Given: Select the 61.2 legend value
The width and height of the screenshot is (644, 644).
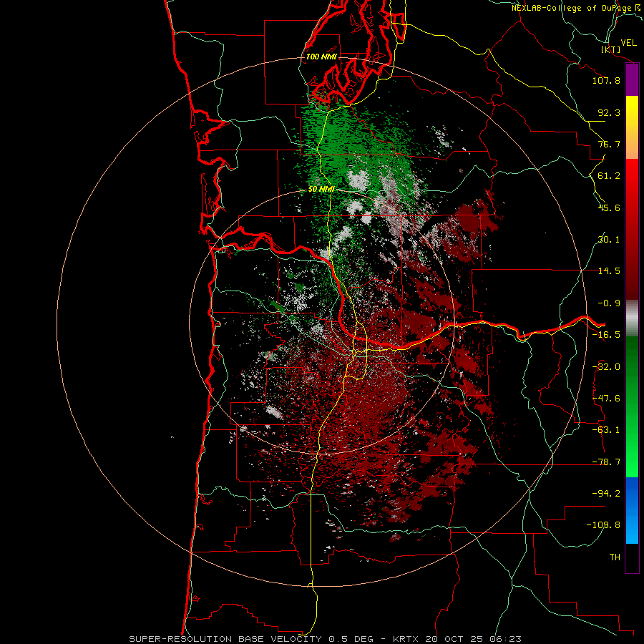Looking at the screenshot, I should click(609, 176).
